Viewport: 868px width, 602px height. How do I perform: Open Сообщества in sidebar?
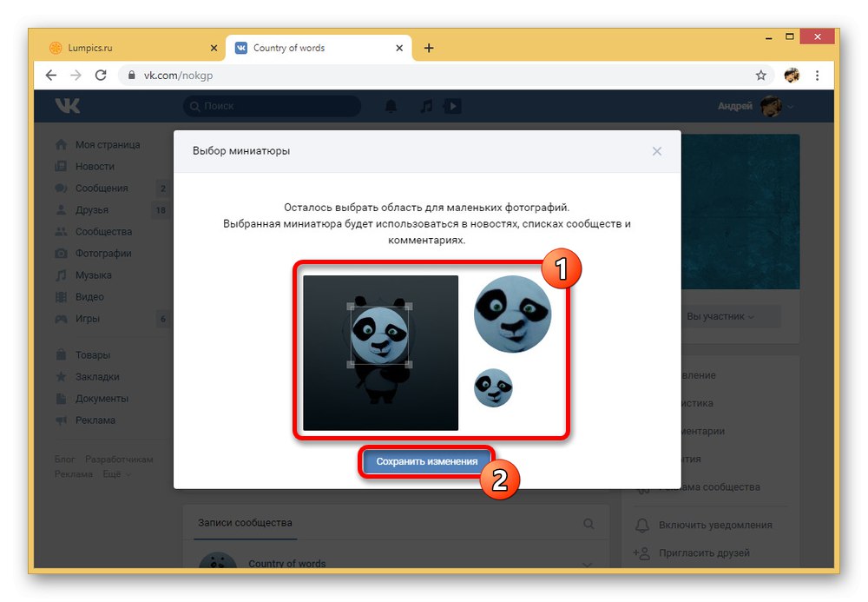click(103, 231)
